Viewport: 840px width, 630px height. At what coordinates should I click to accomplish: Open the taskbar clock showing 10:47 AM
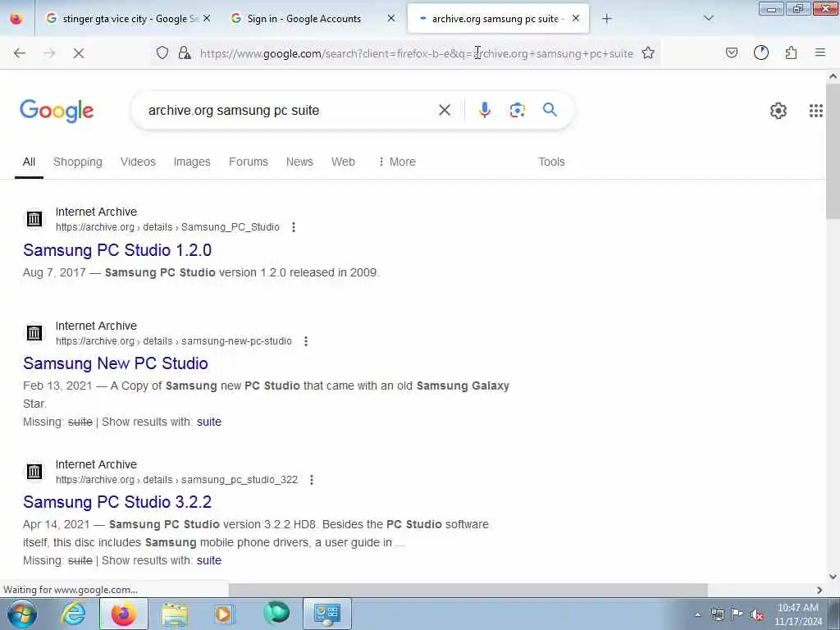[798, 614]
